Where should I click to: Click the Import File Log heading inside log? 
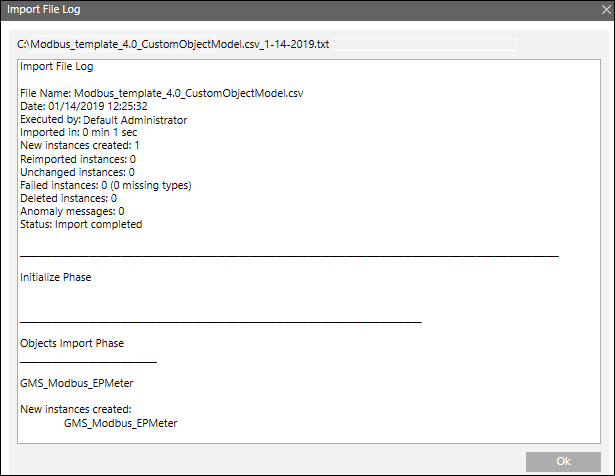[x=58, y=67]
